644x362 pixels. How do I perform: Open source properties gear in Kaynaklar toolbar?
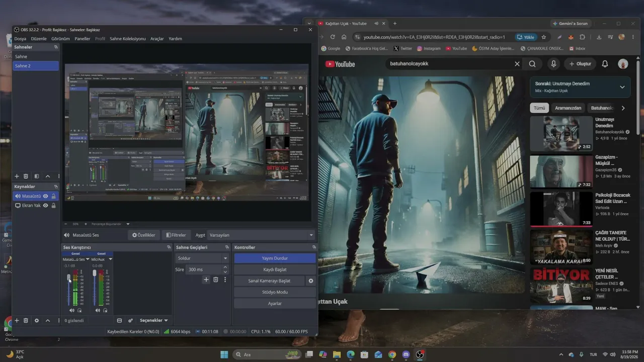(x=36, y=320)
